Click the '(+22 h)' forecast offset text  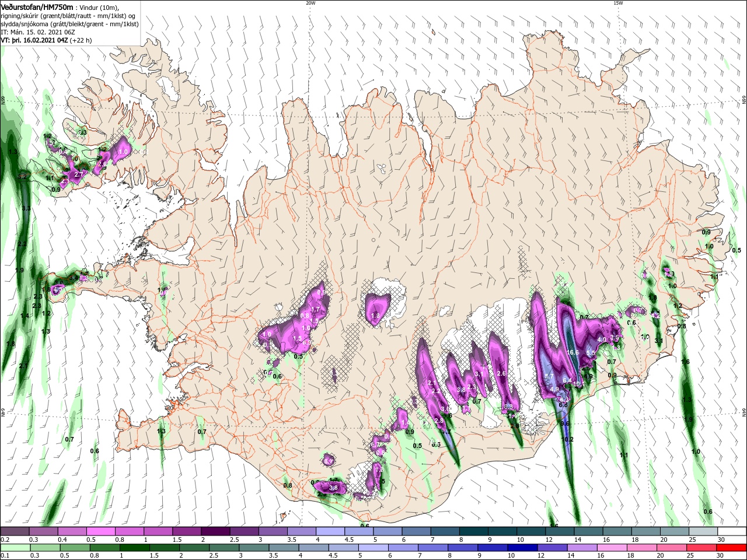pos(81,41)
